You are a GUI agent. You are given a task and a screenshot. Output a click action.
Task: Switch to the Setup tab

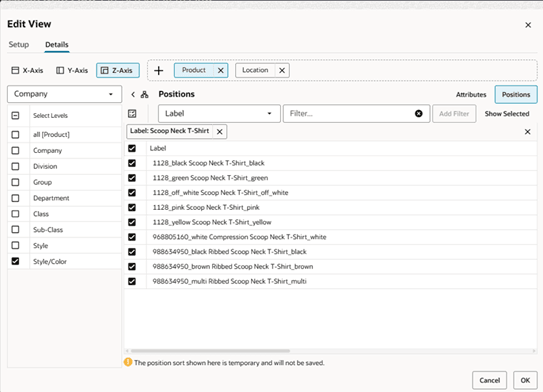click(x=19, y=45)
